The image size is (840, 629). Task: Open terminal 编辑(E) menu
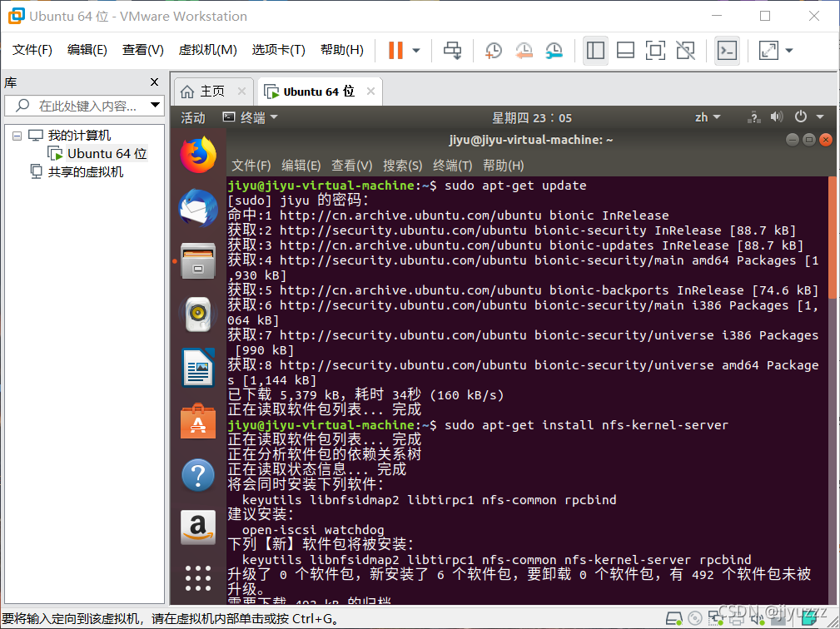(x=301, y=166)
